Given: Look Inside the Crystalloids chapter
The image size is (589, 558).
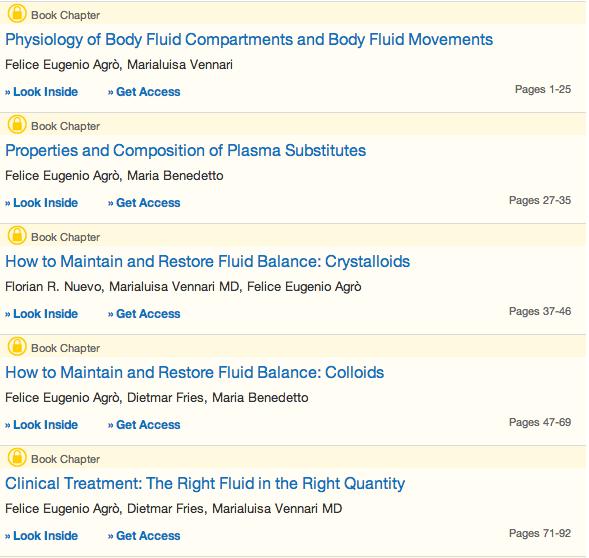Looking at the screenshot, I should [42, 313].
